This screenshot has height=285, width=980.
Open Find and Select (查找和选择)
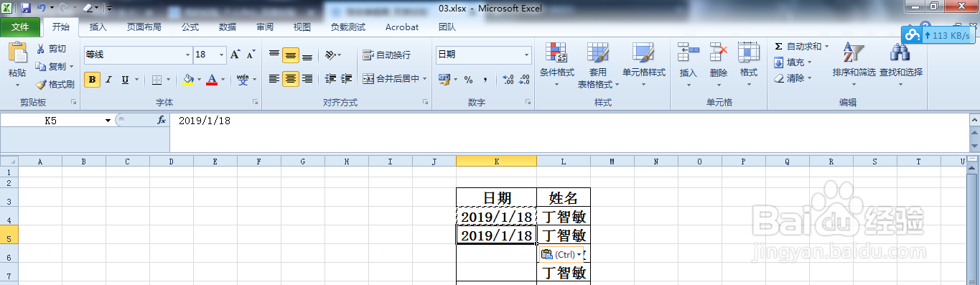900,65
